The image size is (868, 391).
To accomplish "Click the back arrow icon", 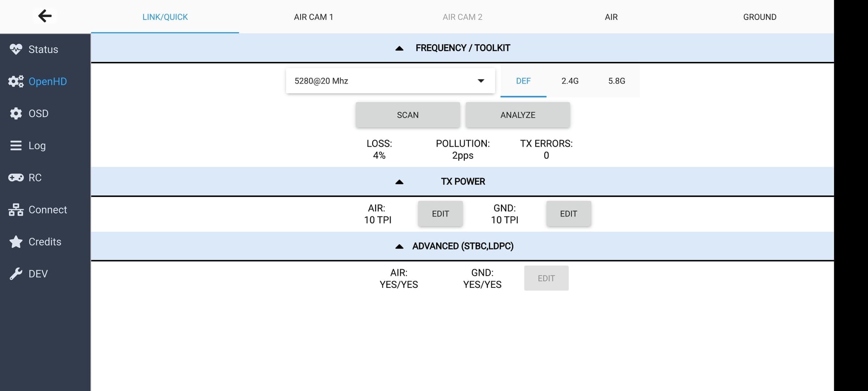I will coord(45,16).
